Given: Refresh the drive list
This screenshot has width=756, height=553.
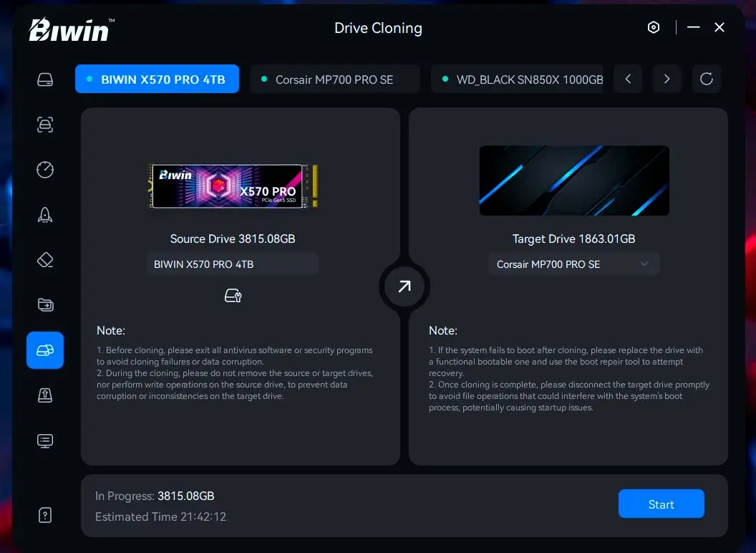Looking at the screenshot, I should (x=707, y=79).
